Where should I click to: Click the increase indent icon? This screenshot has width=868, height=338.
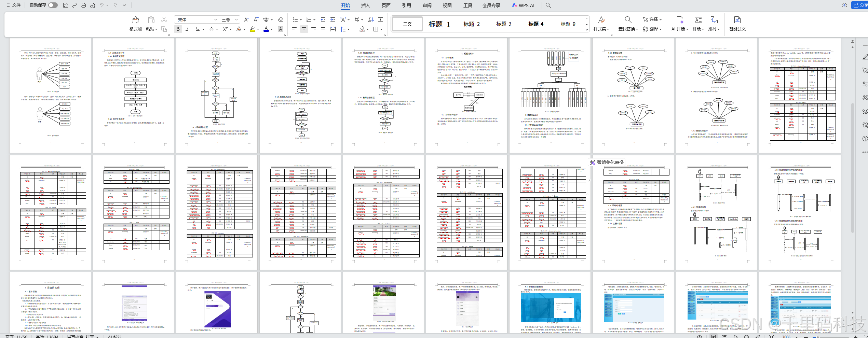click(333, 19)
